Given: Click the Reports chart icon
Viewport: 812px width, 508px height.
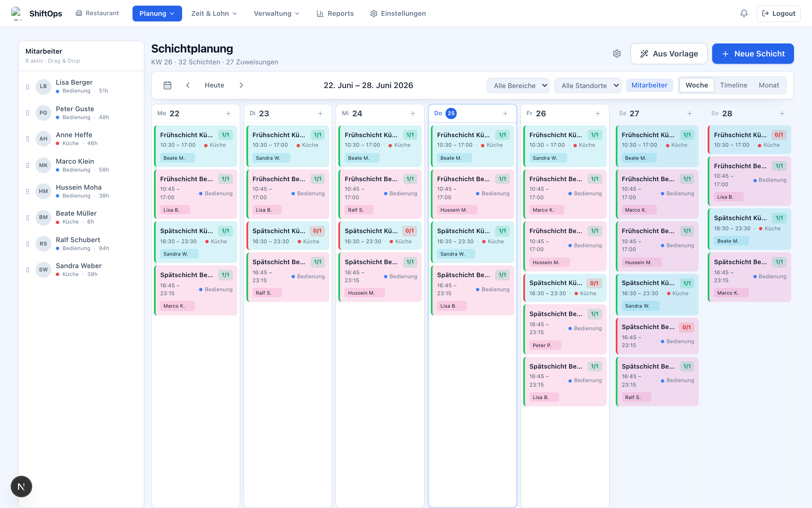Looking at the screenshot, I should [x=320, y=14].
